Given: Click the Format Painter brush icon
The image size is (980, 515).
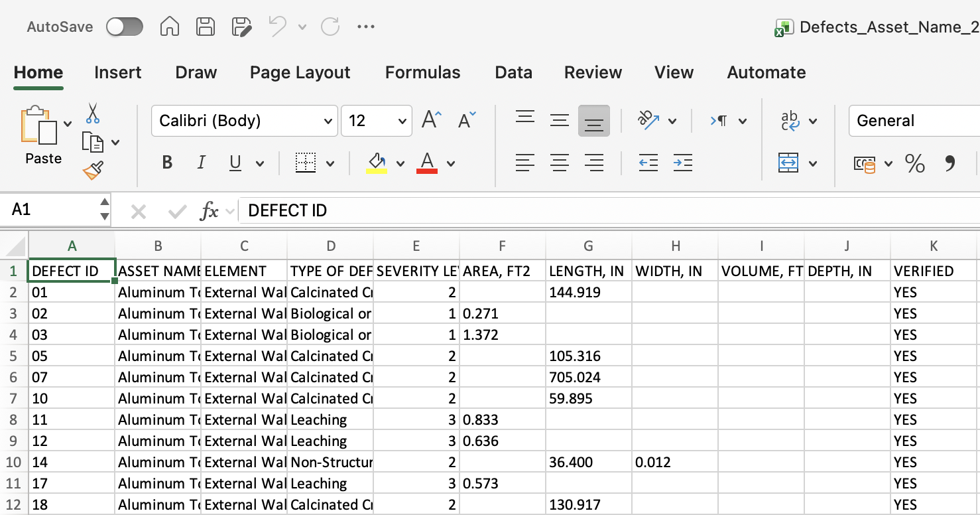Looking at the screenshot, I should tap(93, 171).
